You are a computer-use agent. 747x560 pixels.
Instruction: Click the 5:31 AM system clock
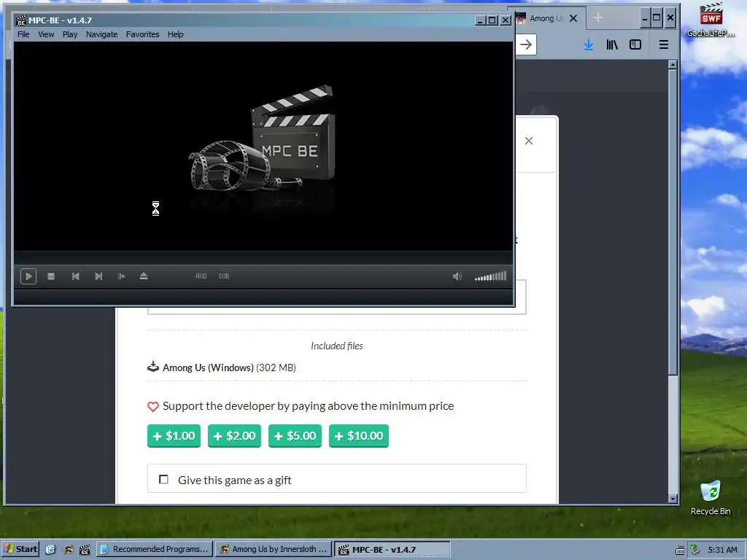click(723, 550)
